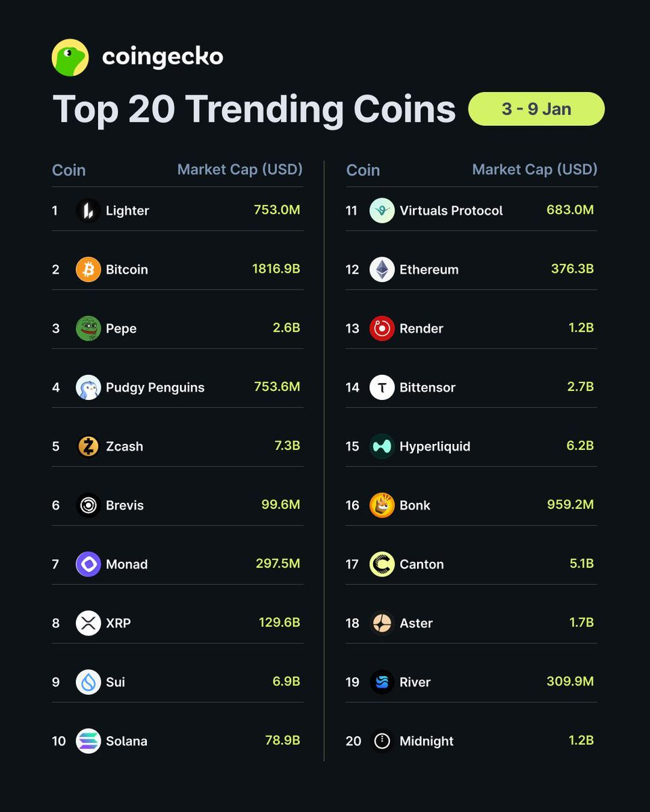Viewport: 650px width, 812px height.
Task: Click the yellow Canton icon
Action: pyautogui.click(x=382, y=564)
